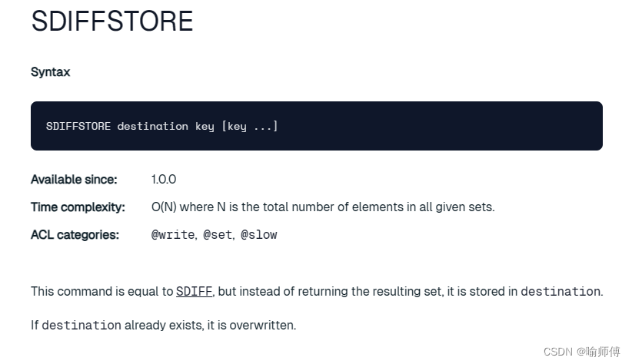632x364 pixels.
Task: Click the [key ...] optional argument
Action: [250, 126]
